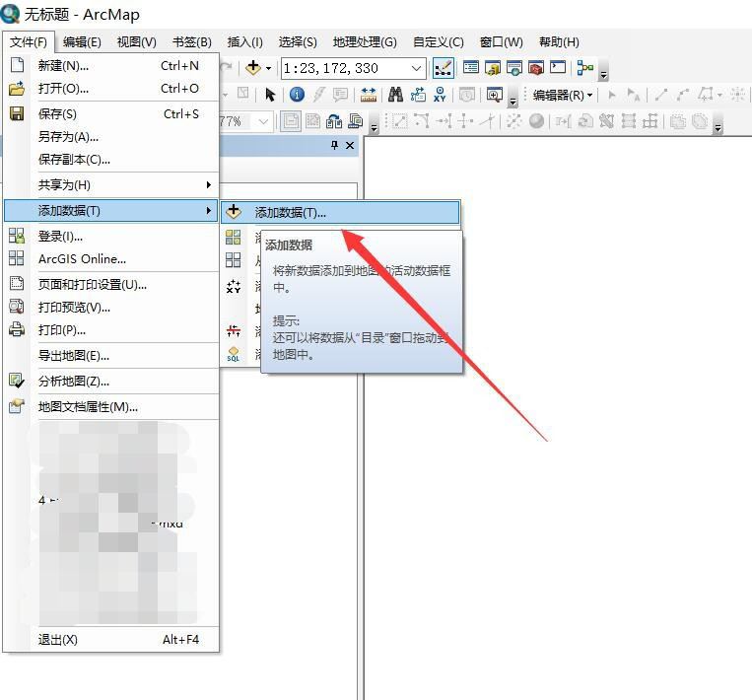Open the red ArcToolbox window icon
Screen dimensions: 752x700
point(536,68)
